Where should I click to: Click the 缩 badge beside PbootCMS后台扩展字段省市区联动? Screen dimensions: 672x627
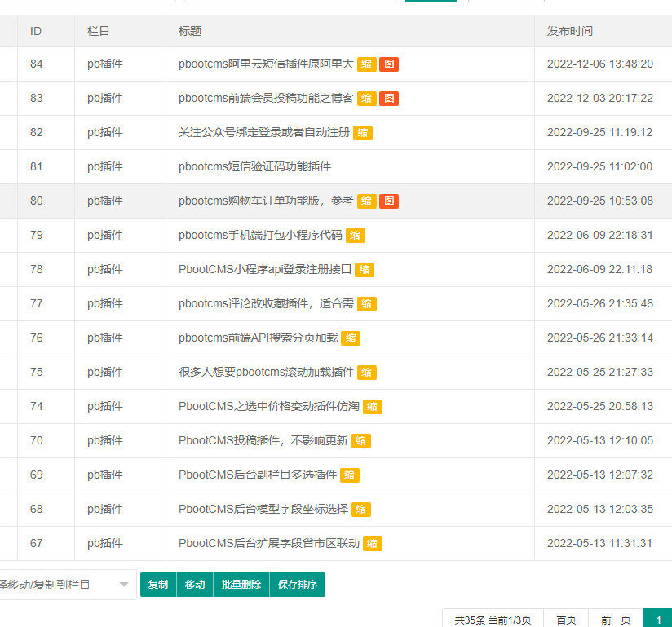pos(373,544)
